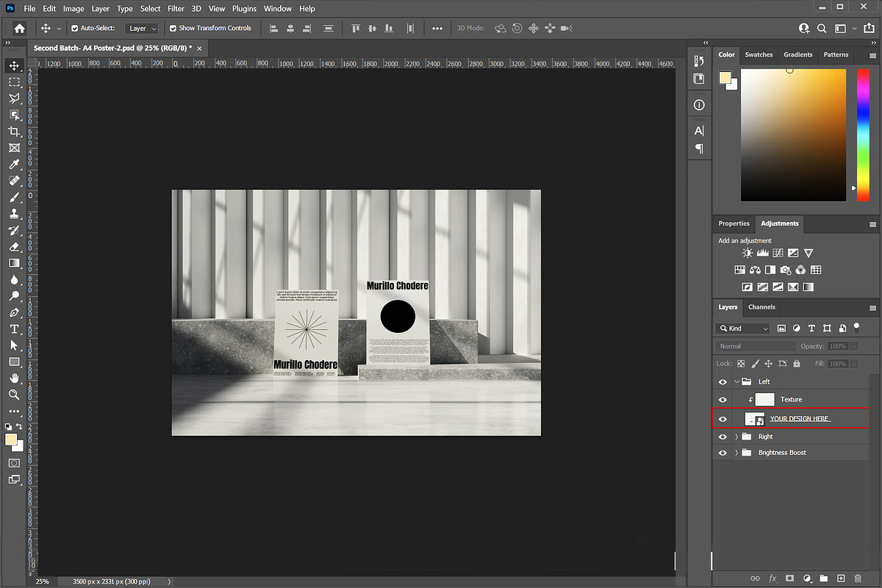Click the Delete layer trash icon
This screenshot has height=588, width=882.
click(858, 578)
